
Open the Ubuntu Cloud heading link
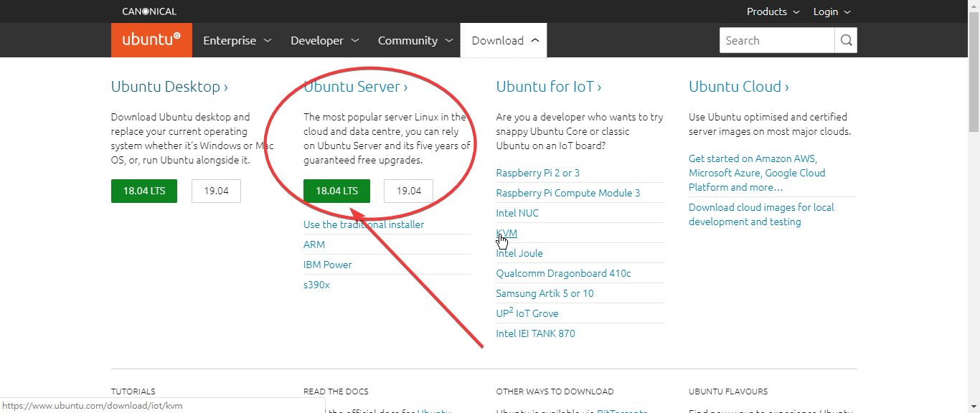pos(739,87)
